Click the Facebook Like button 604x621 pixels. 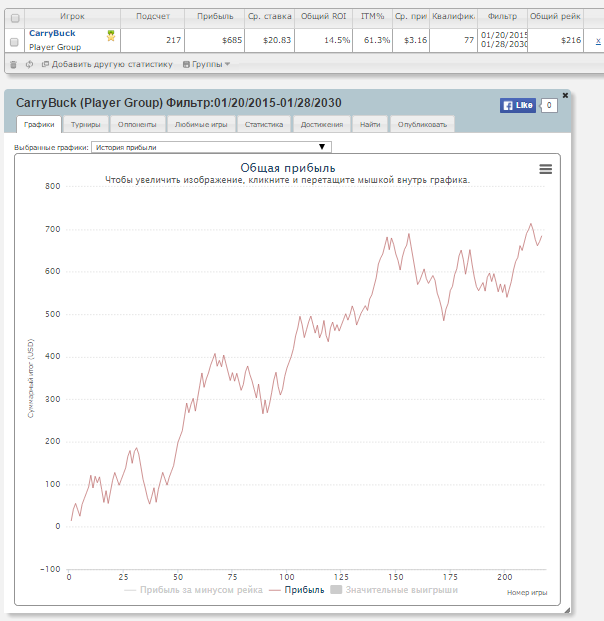[x=518, y=104]
